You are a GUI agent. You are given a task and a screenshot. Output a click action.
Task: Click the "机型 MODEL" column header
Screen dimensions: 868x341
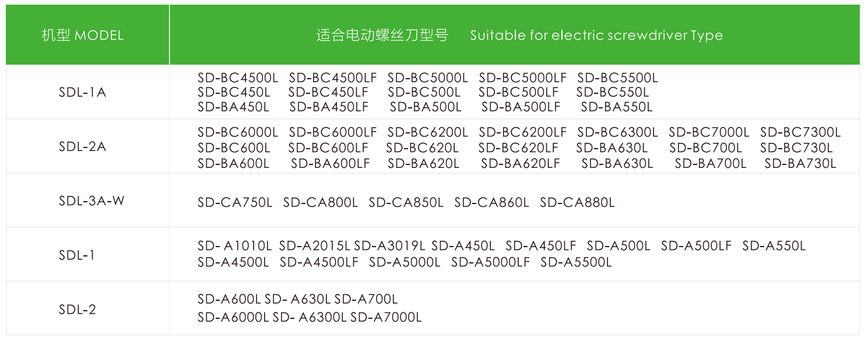click(x=83, y=35)
